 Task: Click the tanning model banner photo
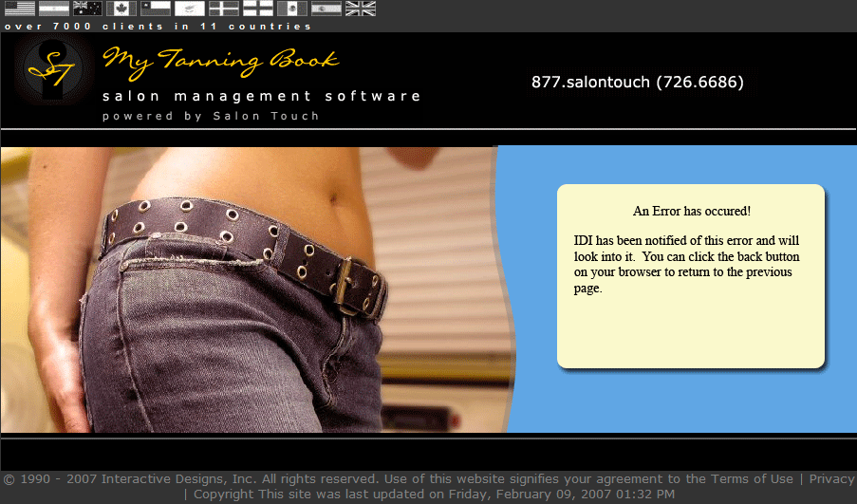coord(258,289)
